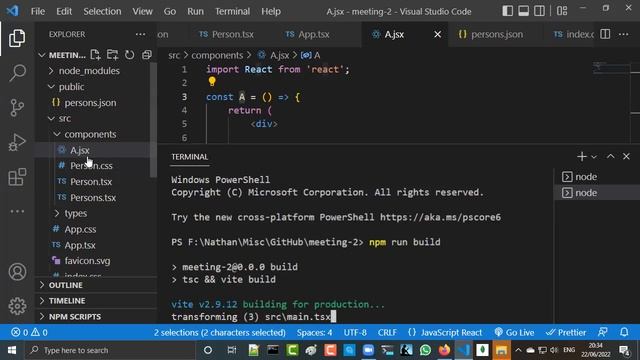Toggle the primary side bar layout icon
The height and width of the screenshot is (360, 640).
pyautogui.click(x=507, y=11)
